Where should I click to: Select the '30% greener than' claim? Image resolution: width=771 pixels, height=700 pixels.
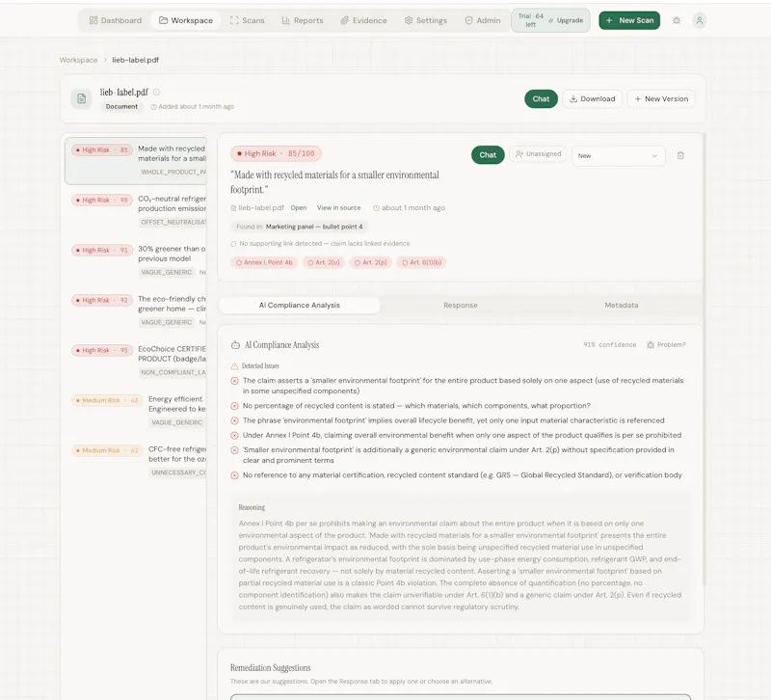[136, 260]
